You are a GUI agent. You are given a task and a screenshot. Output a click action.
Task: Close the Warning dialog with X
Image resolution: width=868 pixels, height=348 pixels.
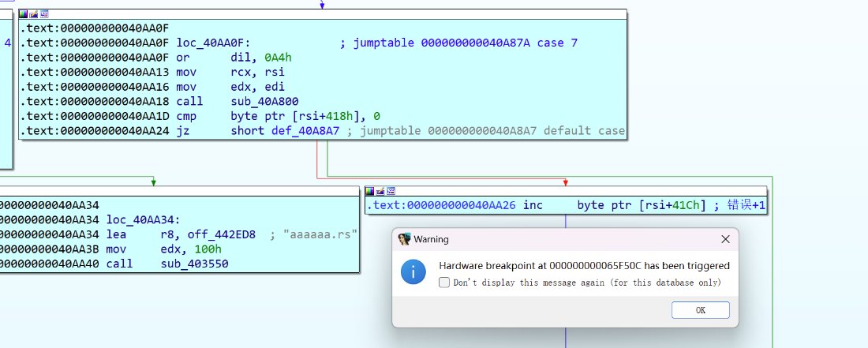point(725,239)
